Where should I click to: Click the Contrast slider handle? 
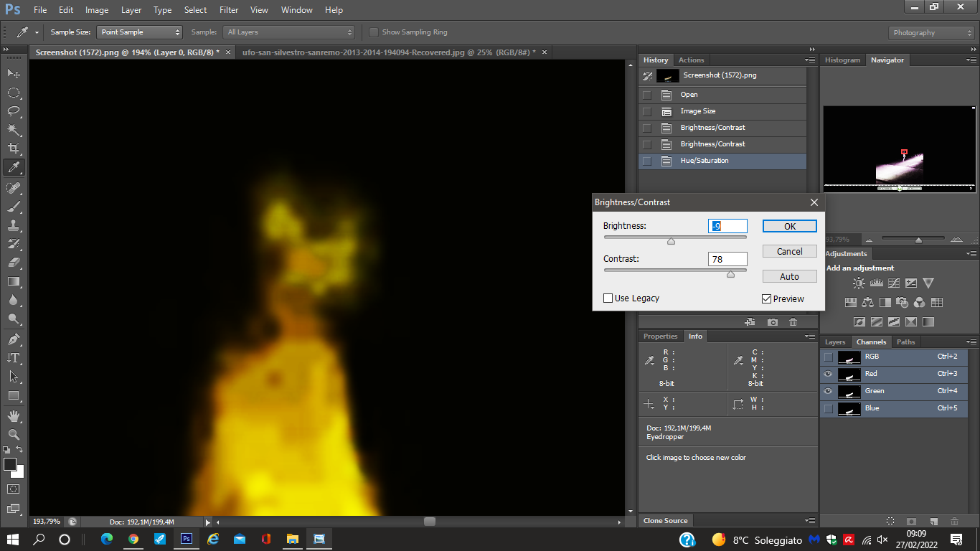pyautogui.click(x=730, y=274)
